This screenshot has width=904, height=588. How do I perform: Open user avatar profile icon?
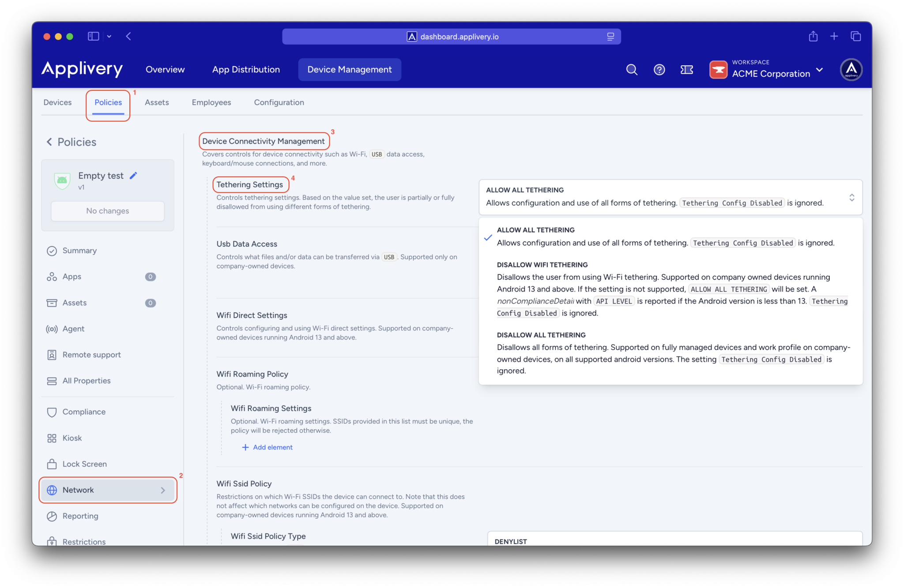851,70
